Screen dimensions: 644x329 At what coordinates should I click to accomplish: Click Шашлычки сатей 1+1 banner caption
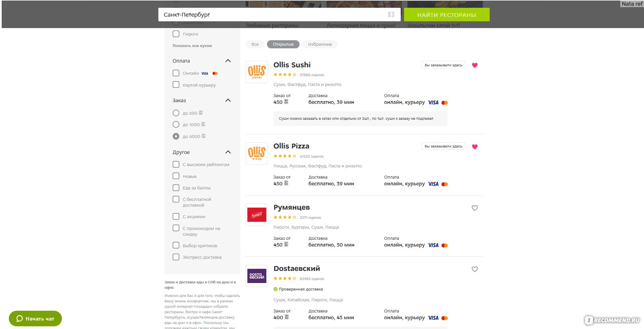tap(434, 25)
